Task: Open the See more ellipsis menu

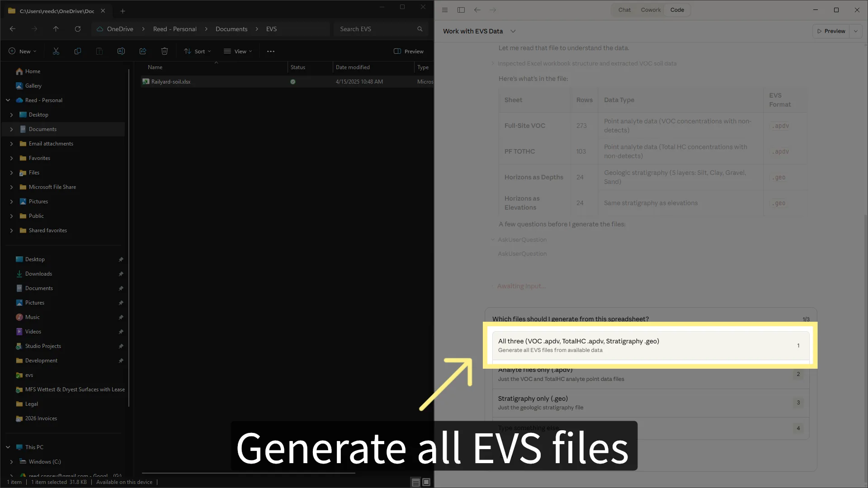Action: click(x=271, y=52)
